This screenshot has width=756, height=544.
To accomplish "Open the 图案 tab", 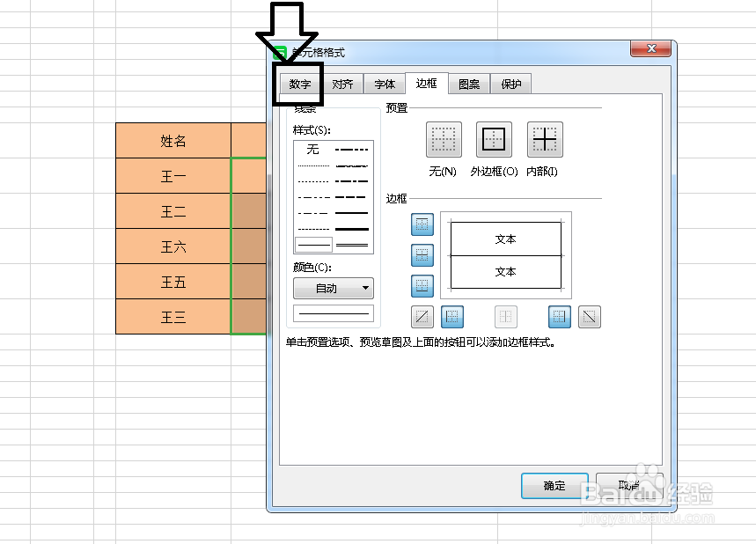I will (x=469, y=83).
